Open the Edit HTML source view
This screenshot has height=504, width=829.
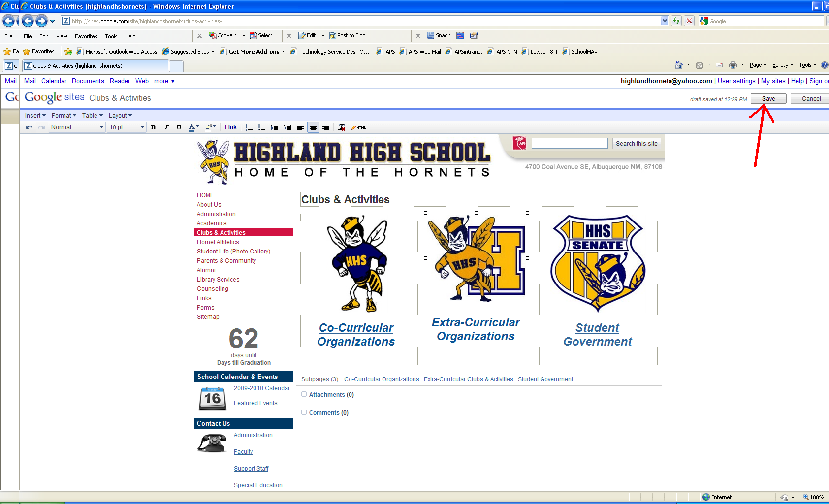pos(358,127)
